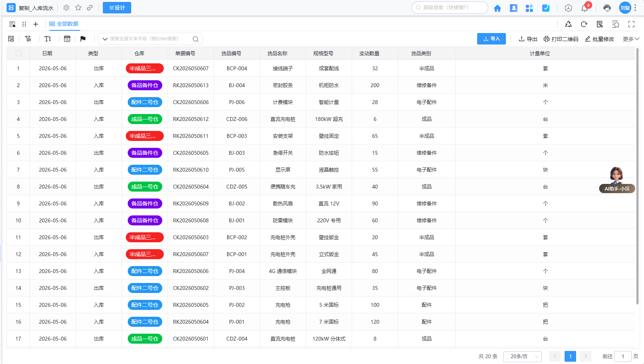Open the calendar view icon in the toolbar
The width and height of the screenshot is (644, 364).
67,39
